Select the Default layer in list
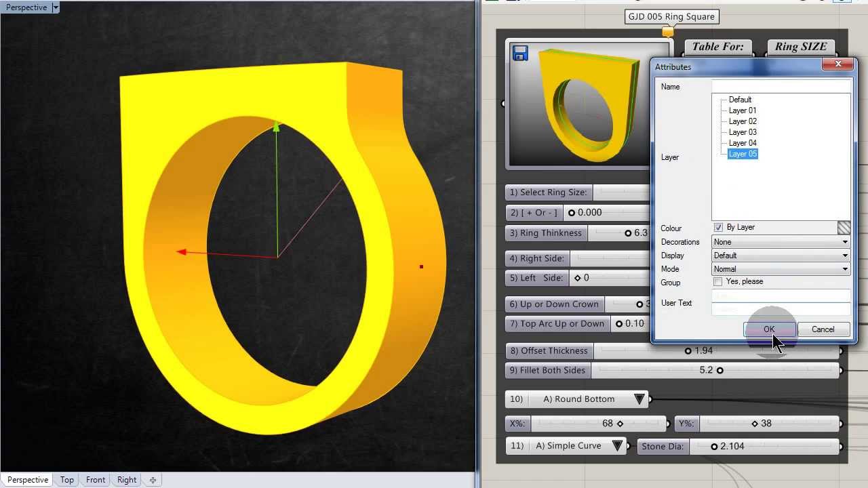Viewport: 868px width, 488px height. pyautogui.click(x=740, y=100)
